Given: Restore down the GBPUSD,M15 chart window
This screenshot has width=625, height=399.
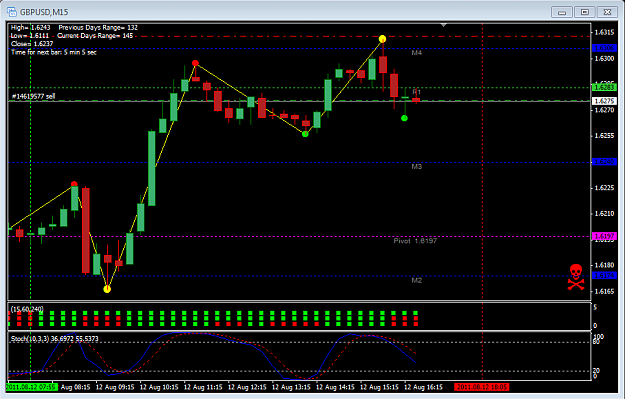Looking at the screenshot, I should [584, 12].
